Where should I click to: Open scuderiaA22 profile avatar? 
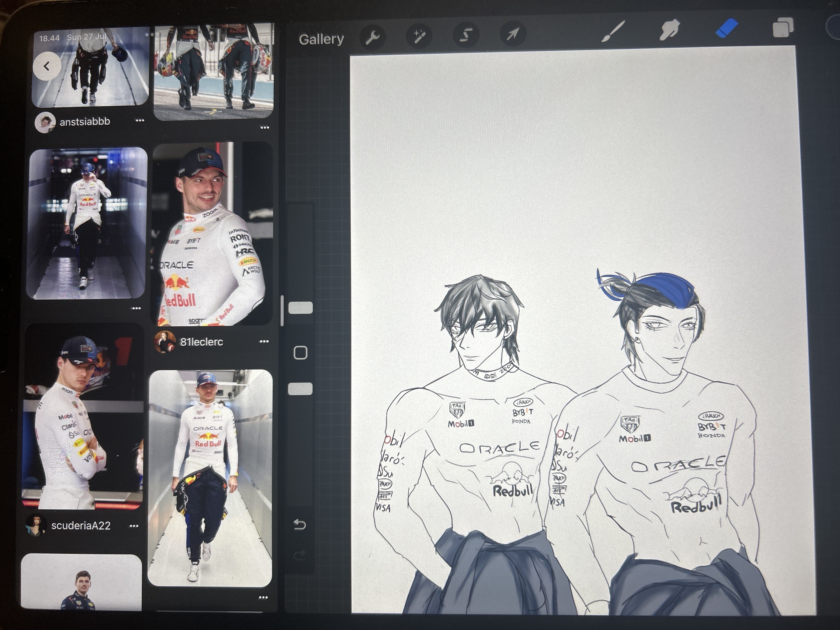36,526
